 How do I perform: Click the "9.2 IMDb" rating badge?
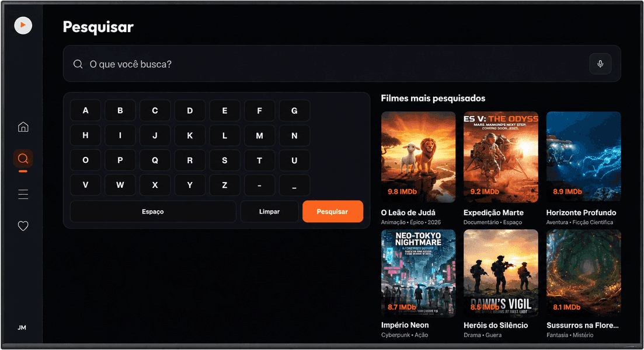click(485, 191)
